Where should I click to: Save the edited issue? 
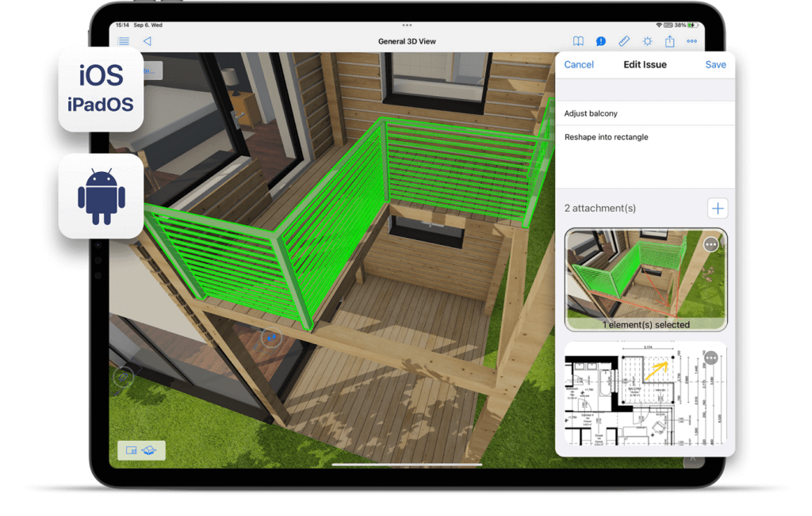click(715, 65)
